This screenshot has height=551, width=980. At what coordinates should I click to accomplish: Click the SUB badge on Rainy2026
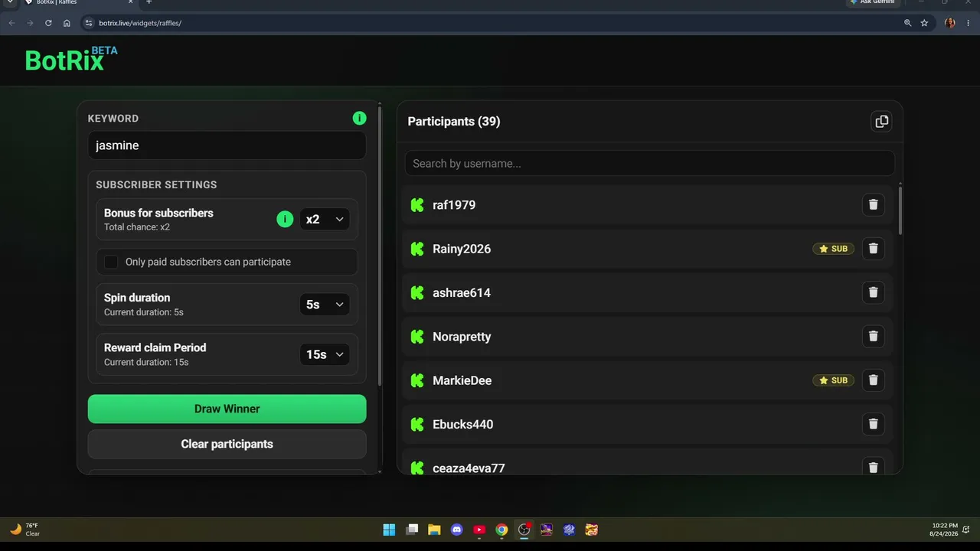tap(833, 249)
